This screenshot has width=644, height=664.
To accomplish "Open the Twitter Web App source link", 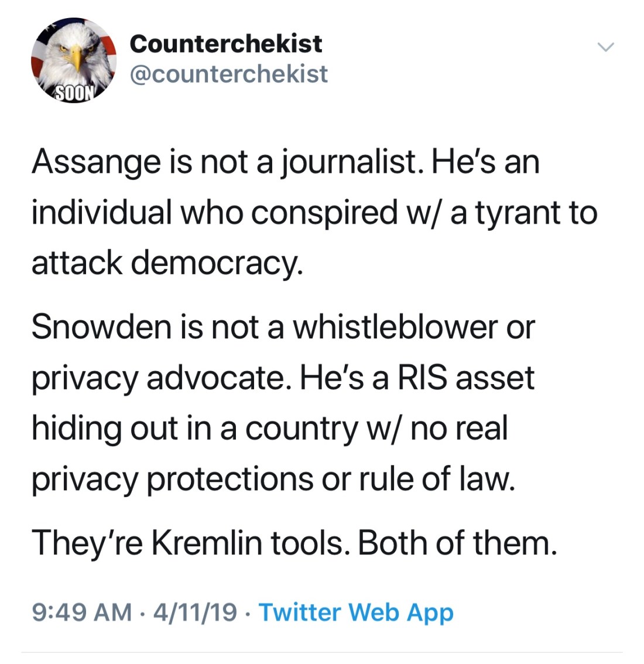I will [356, 612].
